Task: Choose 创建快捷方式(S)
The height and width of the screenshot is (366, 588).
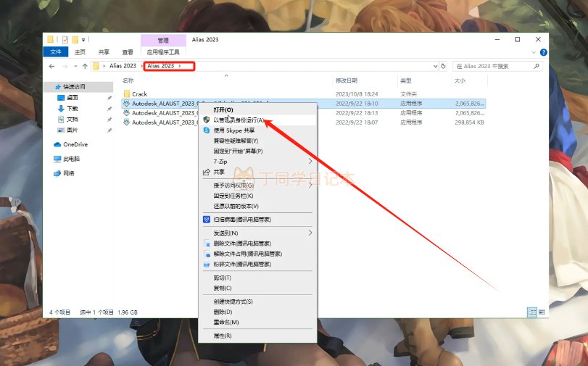Action: tap(257, 301)
